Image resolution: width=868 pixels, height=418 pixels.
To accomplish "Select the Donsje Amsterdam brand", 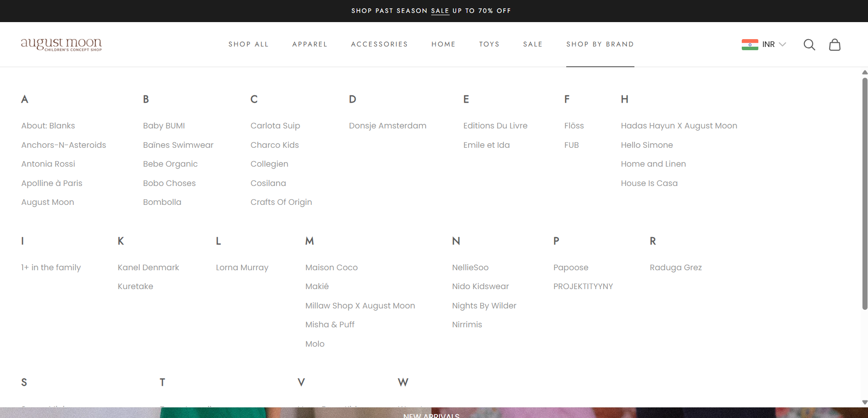I will point(387,126).
